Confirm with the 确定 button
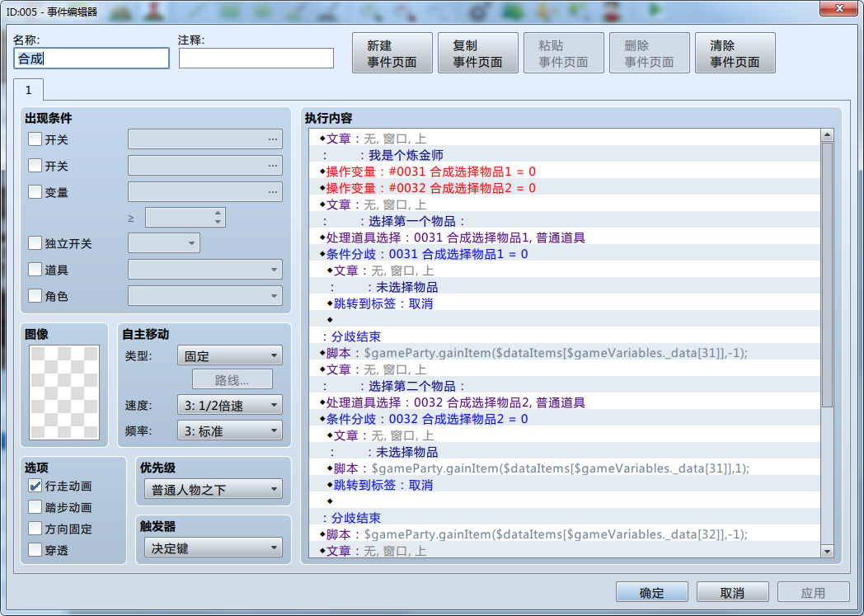The height and width of the screenshot is (616, 864). [652, 592]
